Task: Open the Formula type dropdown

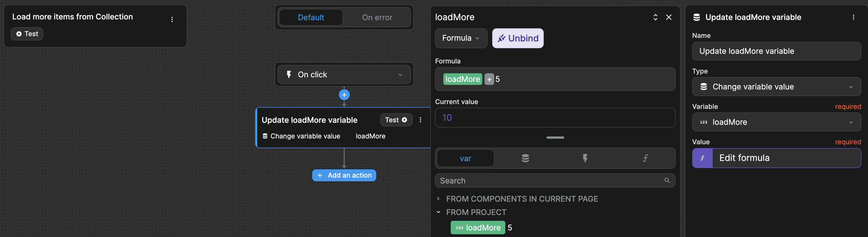Action: [461, 38]
